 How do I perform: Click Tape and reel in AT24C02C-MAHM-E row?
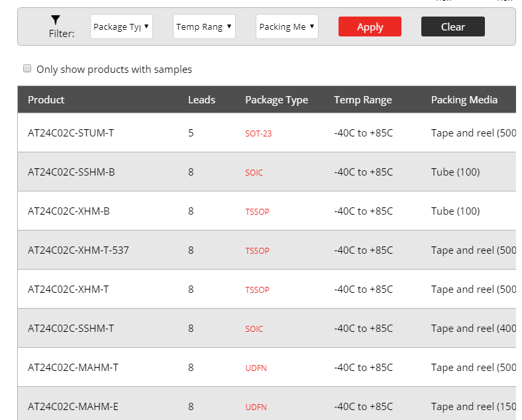coord(474,407)
